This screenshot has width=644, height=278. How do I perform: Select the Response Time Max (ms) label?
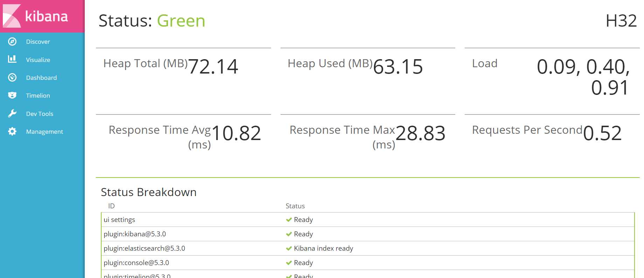(x=342, y=137)
